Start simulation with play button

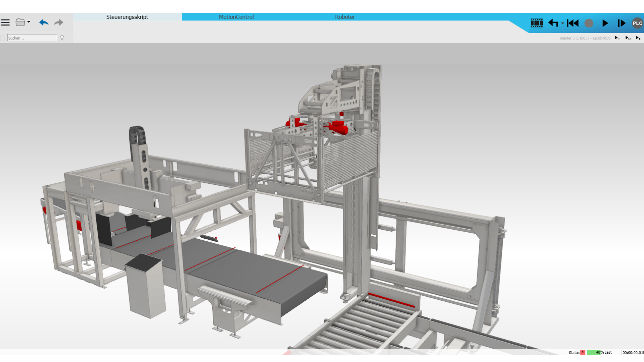click(x=605, y=23)
